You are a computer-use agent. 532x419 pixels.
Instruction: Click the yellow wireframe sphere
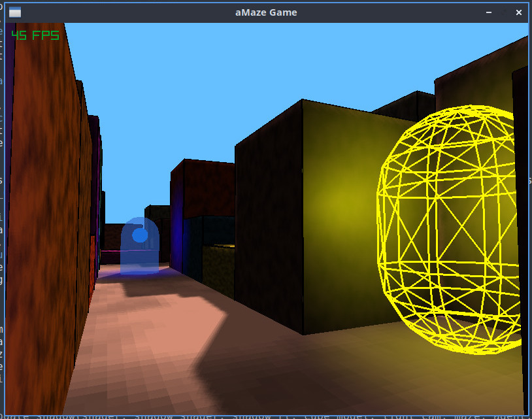click(450, 229)
